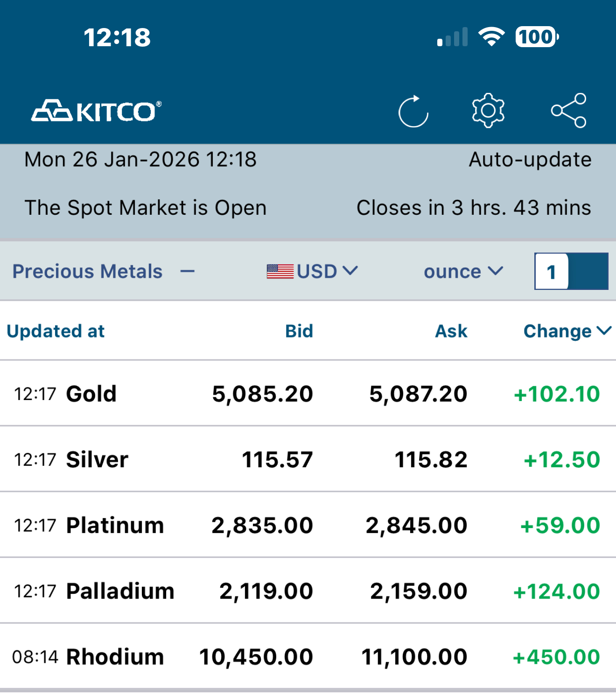Tap the quantity input field

tap(552, 272)
